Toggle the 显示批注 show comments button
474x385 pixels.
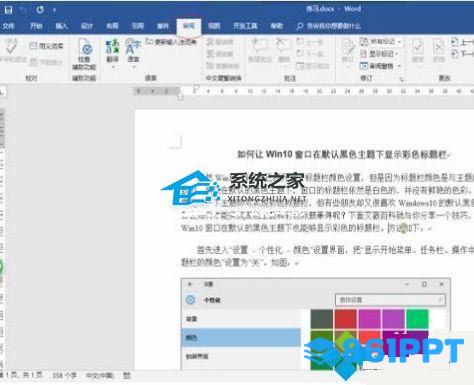(312, 66)
